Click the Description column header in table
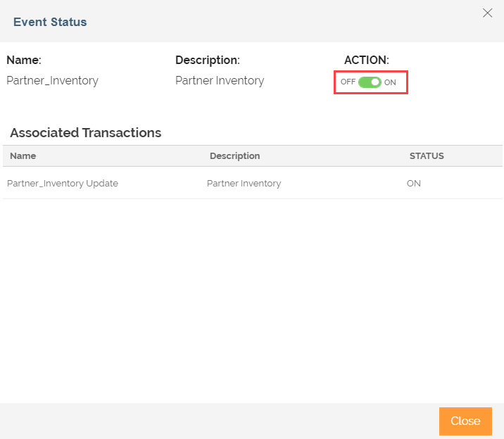 point(234,155)
